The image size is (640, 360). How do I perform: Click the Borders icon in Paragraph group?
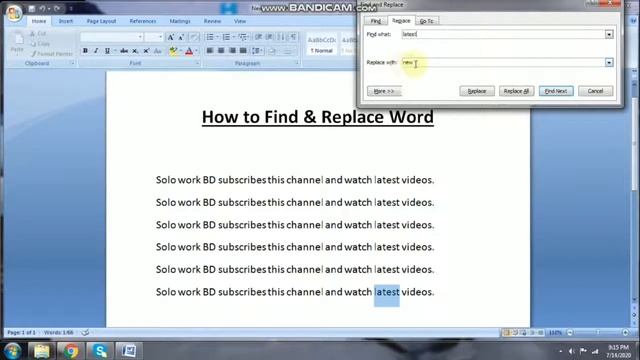[287, 51]
